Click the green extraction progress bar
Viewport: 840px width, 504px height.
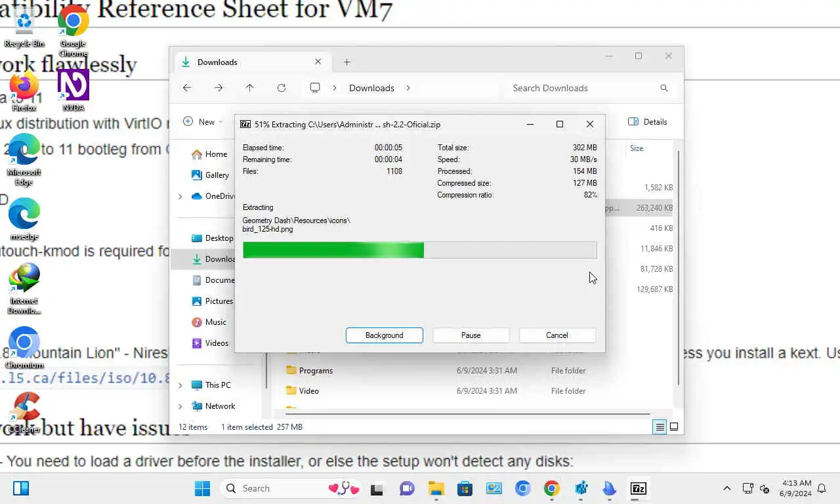(420, 250)
